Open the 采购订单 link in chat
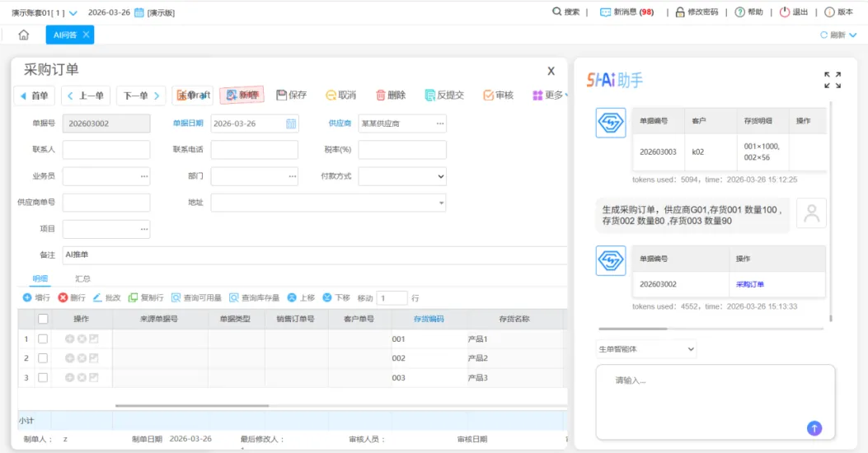The image size is (868, 453). click(x=749, y=284)
